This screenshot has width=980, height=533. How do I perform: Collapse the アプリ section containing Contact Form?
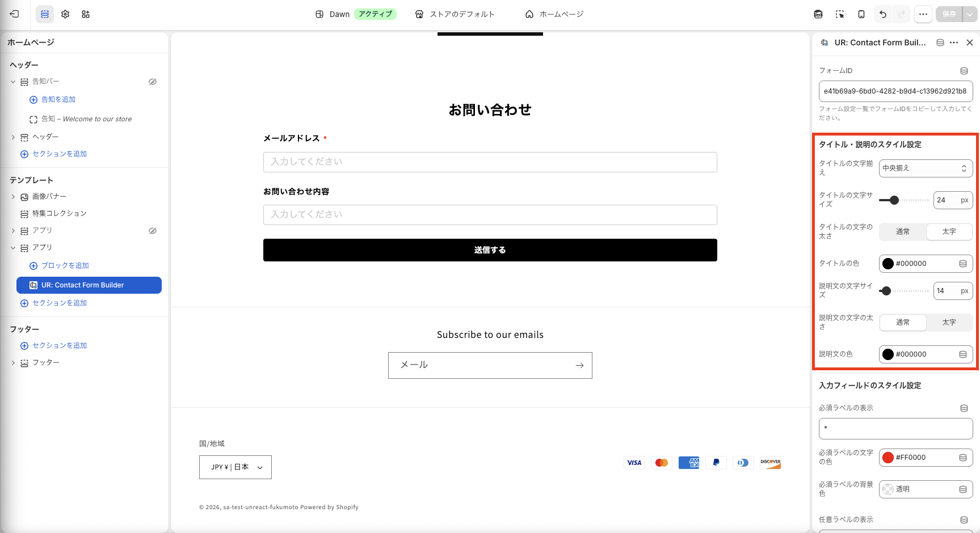click(13, 248)
